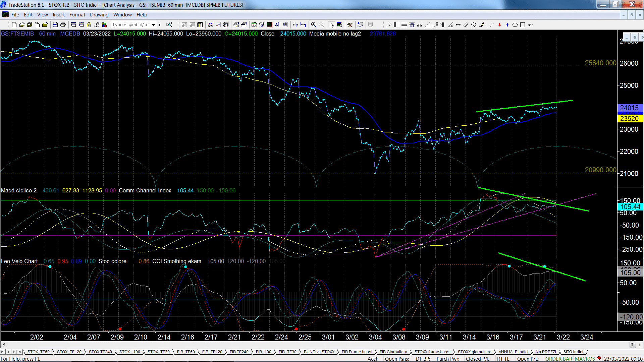Switch to the STOX_TF60 workspace tab
This screenshot has height=362, width=644.
[39, 352]
